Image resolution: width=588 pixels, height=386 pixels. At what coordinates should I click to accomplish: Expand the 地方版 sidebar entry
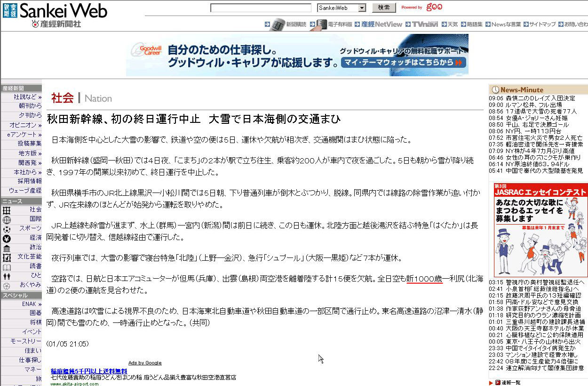[x=30, y=153]
